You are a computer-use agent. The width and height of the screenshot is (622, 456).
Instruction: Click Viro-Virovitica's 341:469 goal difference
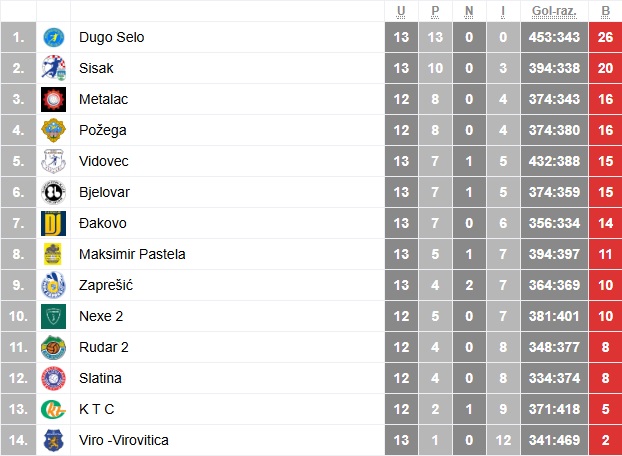(554, 440)
